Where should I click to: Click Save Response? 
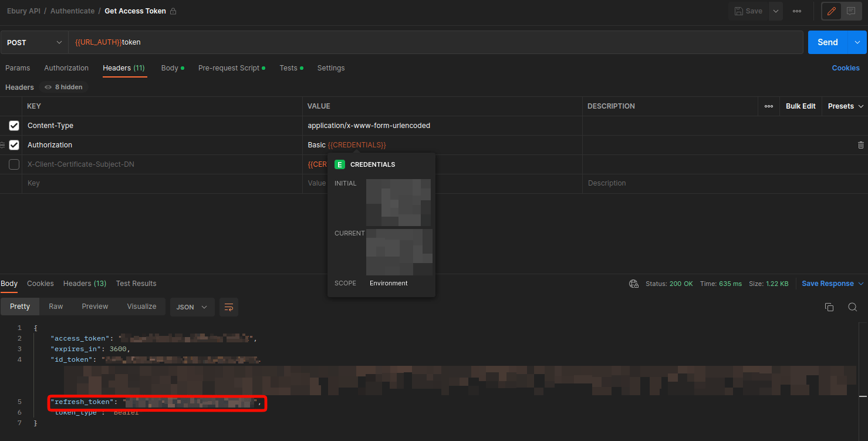pos(828,284)
